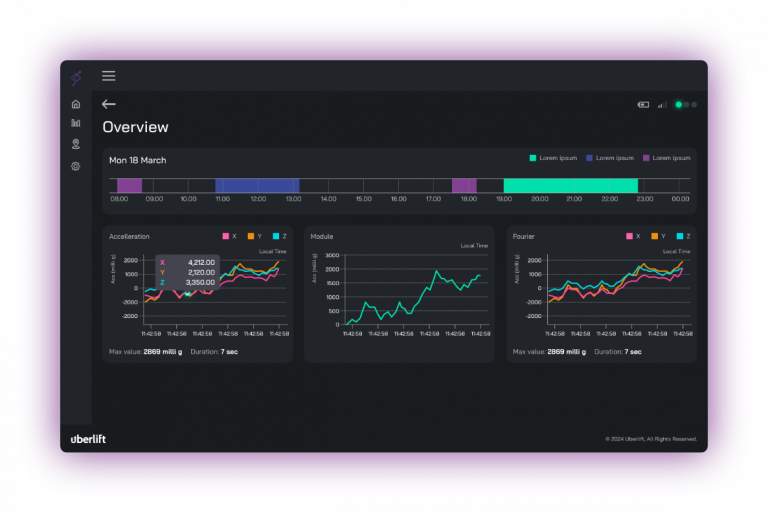Click the Uberlift logo icon in sidebar
Viewport: 768px width, 513px height.
(76, 77)
